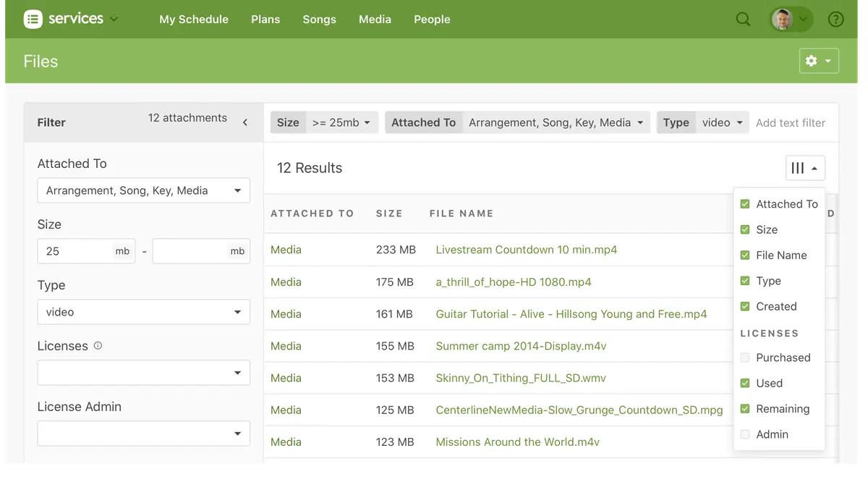Open the Media page
868x477 pixels.
pos(375,20)
